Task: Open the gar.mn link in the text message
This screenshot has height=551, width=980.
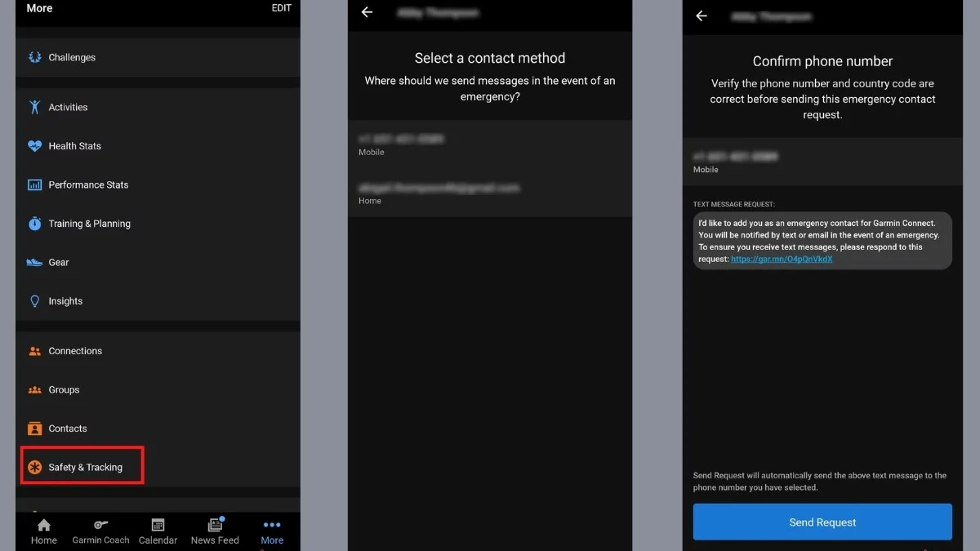Action: pos(782,259)
